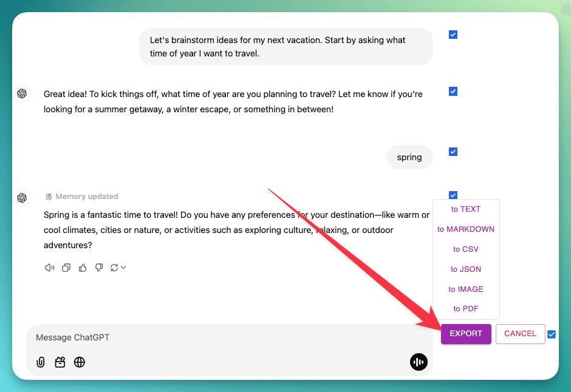This screenshot has height=392, width=571.
Task: Give a thumbs down to the response
Action: 99,267
